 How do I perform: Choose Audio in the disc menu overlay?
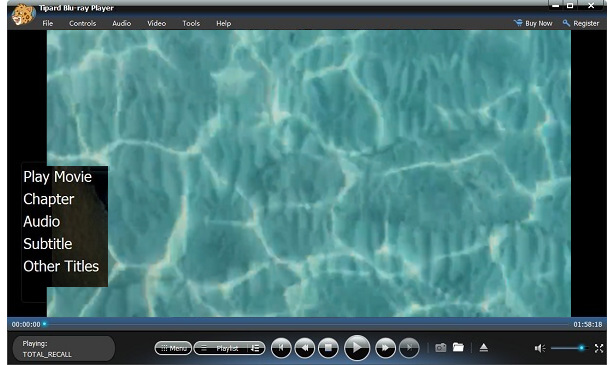(x=42, y=222)
